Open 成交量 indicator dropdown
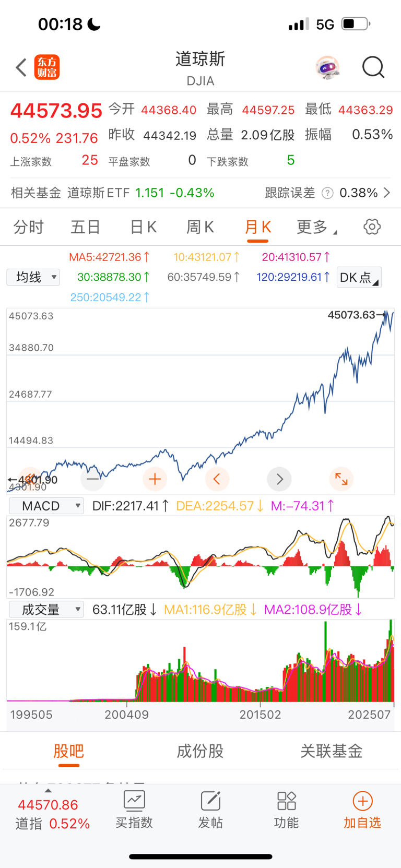 coord(46,609)
